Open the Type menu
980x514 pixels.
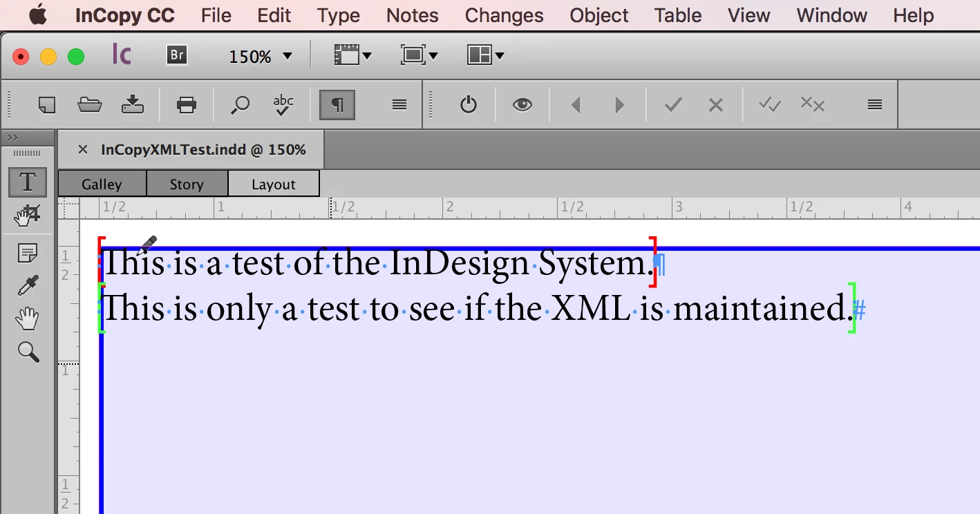pos(339,15)
